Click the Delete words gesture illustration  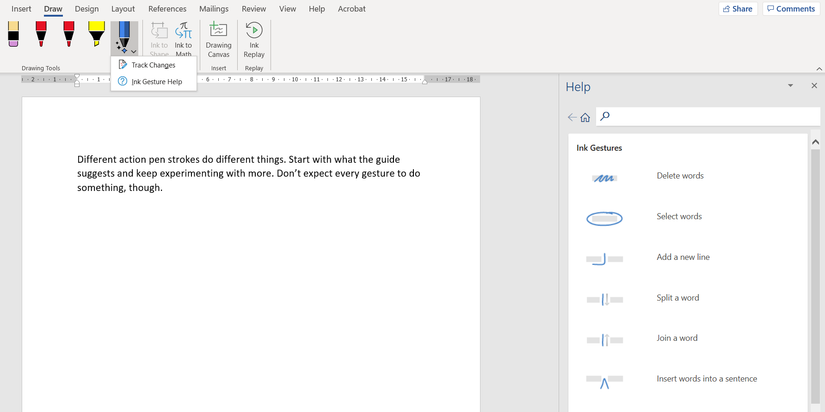click(603, 177)
